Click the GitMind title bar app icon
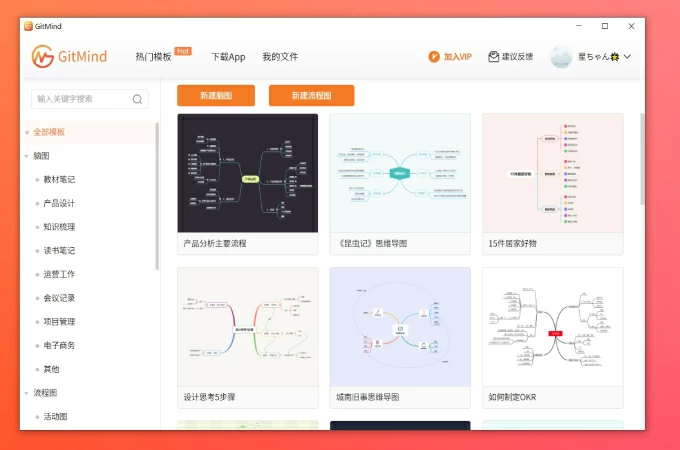Image resolution: width=680 pixels, height=450 pixels. tap(28, 26)
